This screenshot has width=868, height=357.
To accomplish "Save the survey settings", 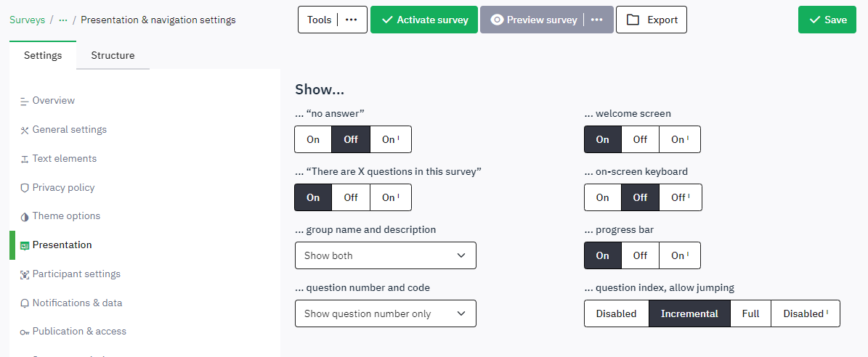I will click(x=827, y=20).
